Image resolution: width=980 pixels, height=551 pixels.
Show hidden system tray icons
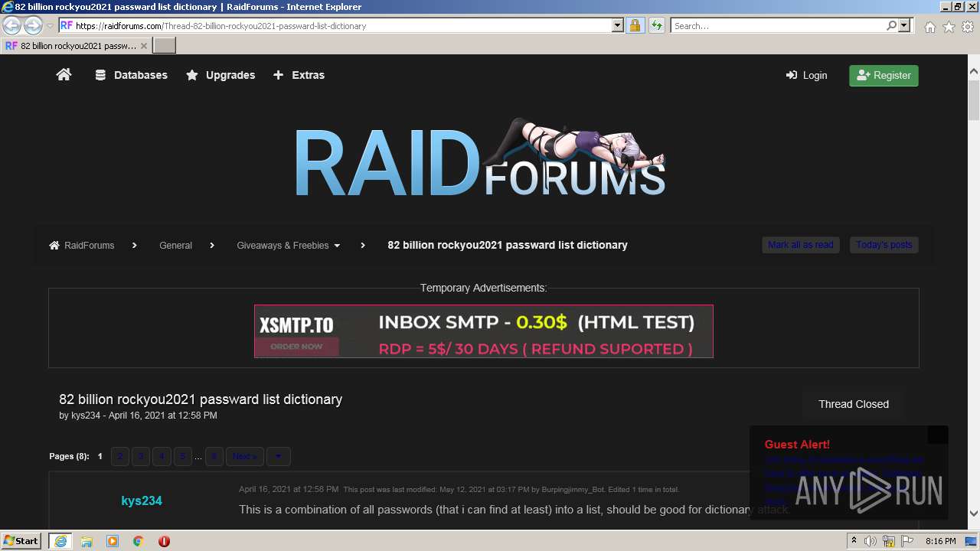(854, 541)
